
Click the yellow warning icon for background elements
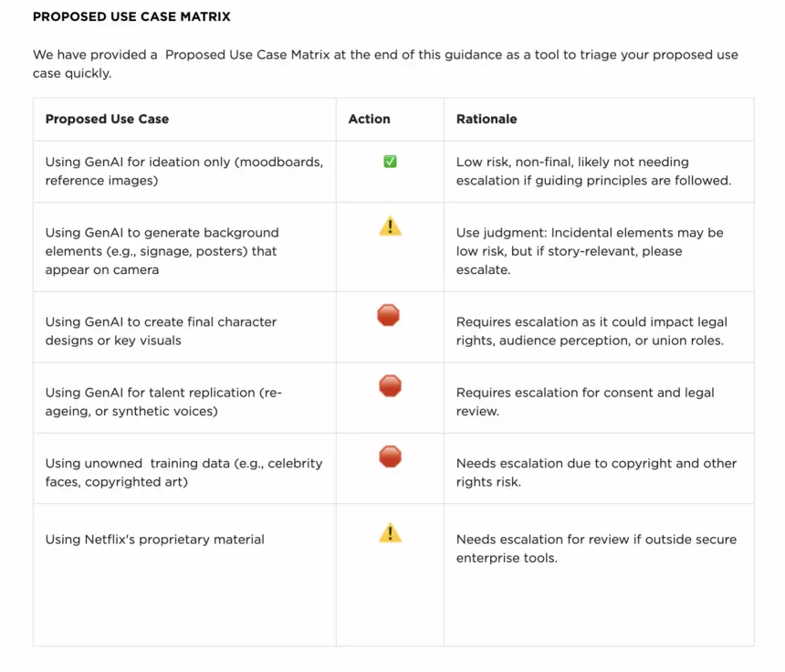[390, 227]
